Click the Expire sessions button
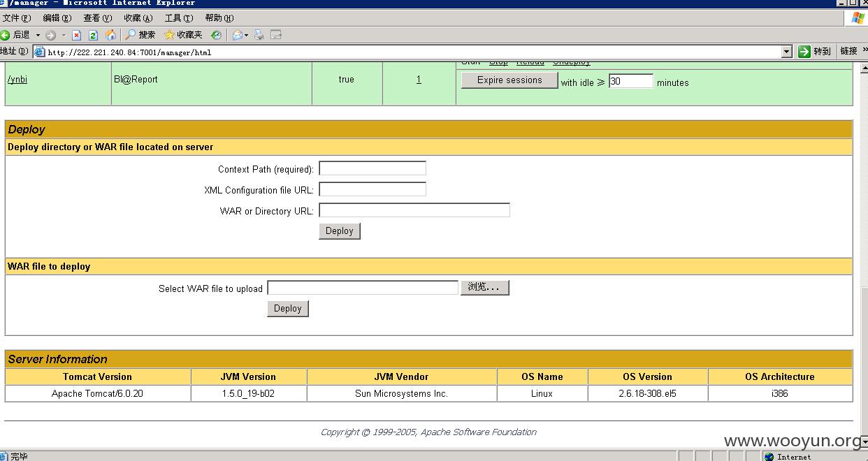 (509, 80)
